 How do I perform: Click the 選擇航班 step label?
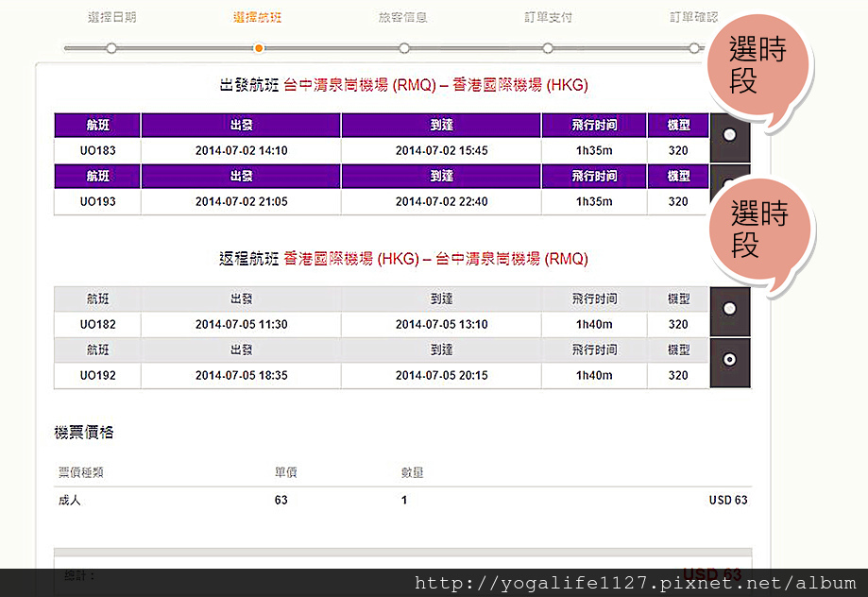point(258,17)
